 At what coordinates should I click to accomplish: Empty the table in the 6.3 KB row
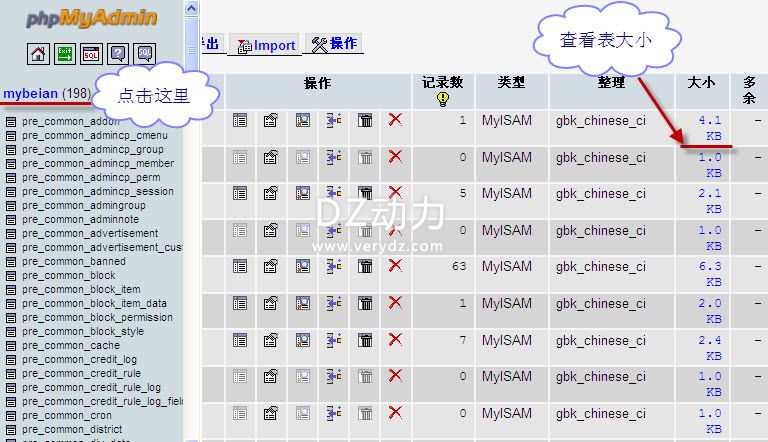click(365, 266)
